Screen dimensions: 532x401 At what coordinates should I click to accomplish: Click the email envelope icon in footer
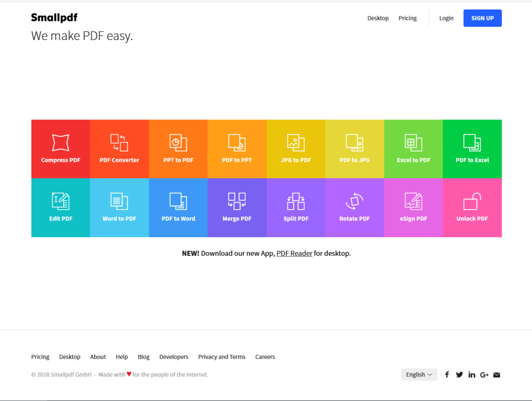click(497, 375)
